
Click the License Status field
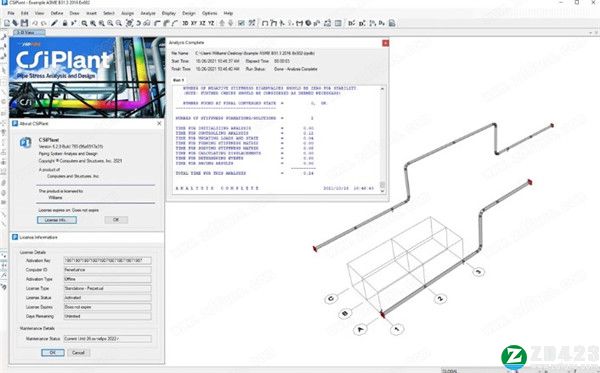pos(107,298)
